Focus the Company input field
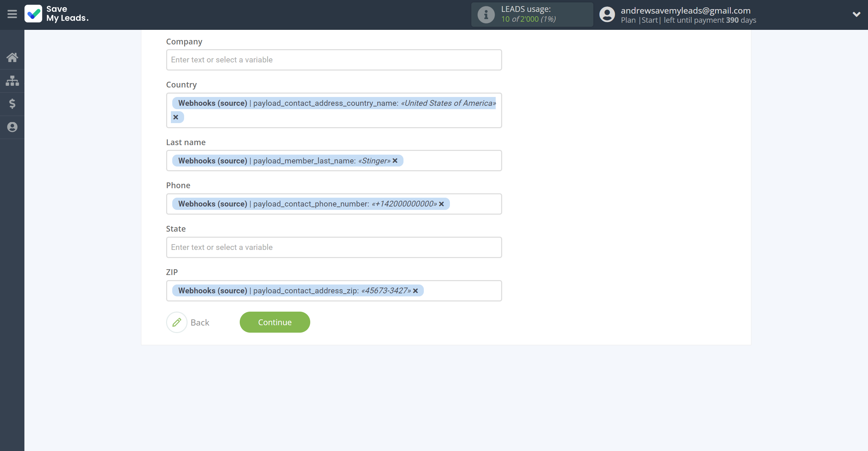The height and width of the screenshot is (451, 868). (x=334, y=60)
